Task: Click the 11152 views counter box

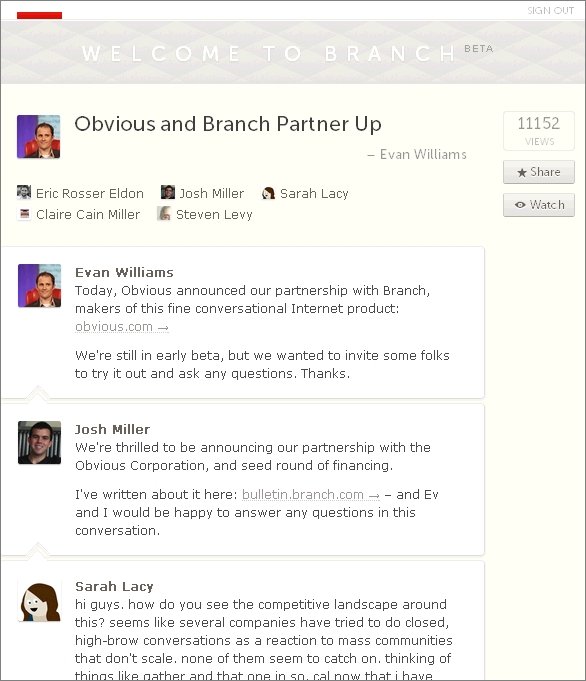Action: [539, 131]
